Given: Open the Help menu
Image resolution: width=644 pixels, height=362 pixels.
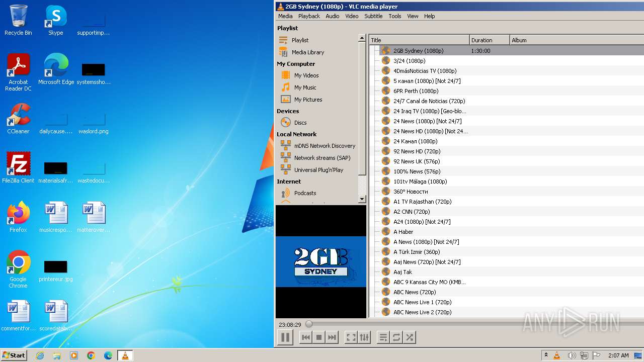Looking at the screenshot, I should tap(429, 16).
